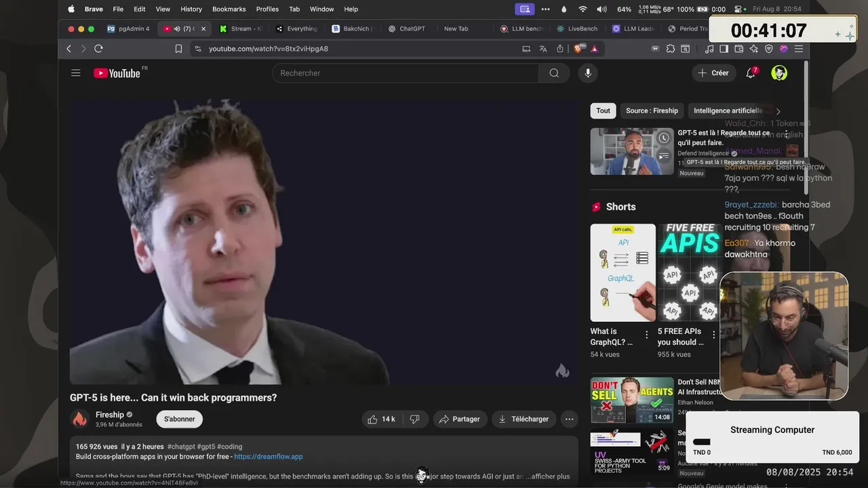Click the translate page icon

tap(542, 49)
